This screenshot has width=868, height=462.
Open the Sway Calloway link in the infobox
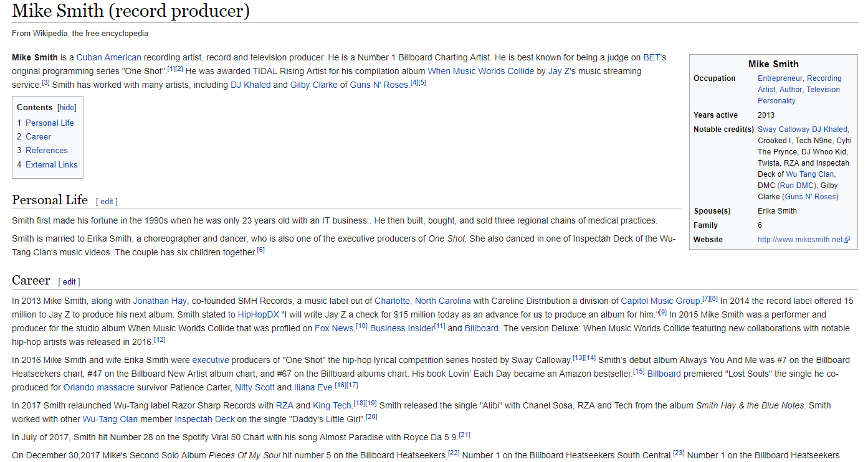(x=783, y=130)
